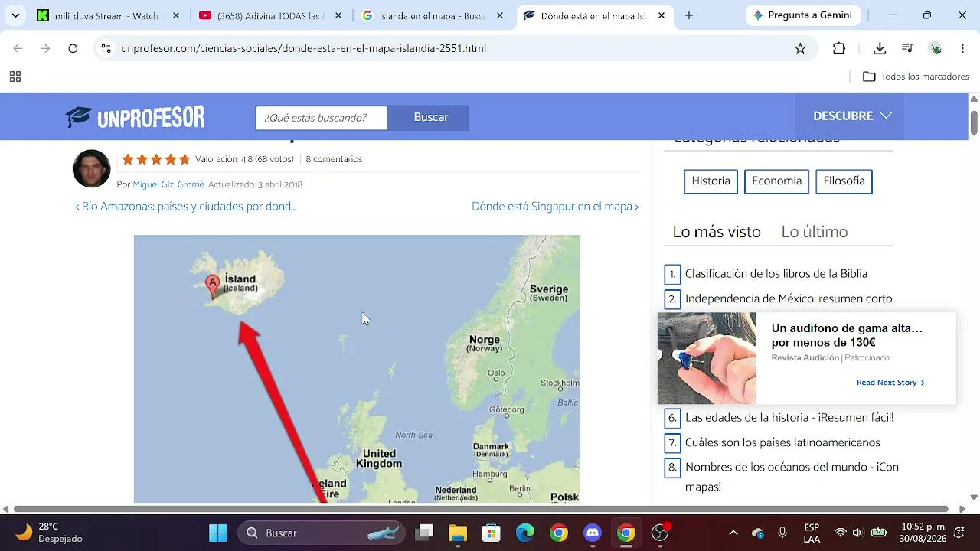Open the Chrome extensions menu
Image resolution: width=980 pixels, height=551 pixels.
pos(839,48)
